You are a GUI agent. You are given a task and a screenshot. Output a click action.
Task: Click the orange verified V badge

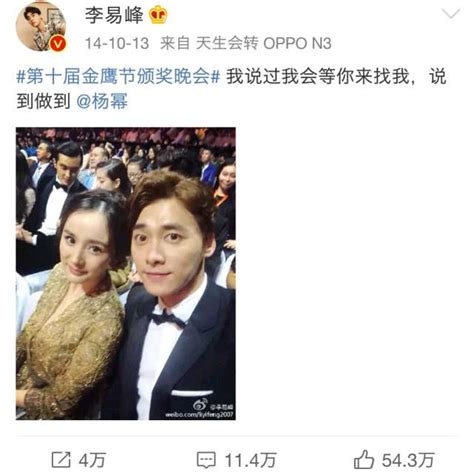pos(58,44)
